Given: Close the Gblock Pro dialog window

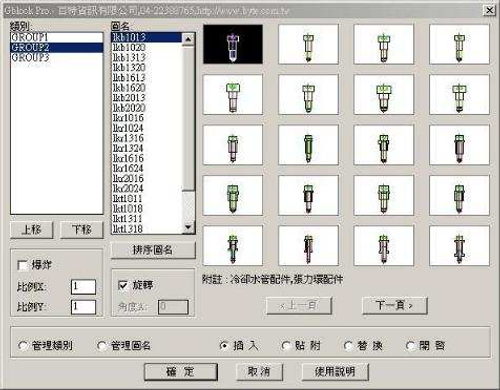Looking at the screenshot, I should [489, 10].
